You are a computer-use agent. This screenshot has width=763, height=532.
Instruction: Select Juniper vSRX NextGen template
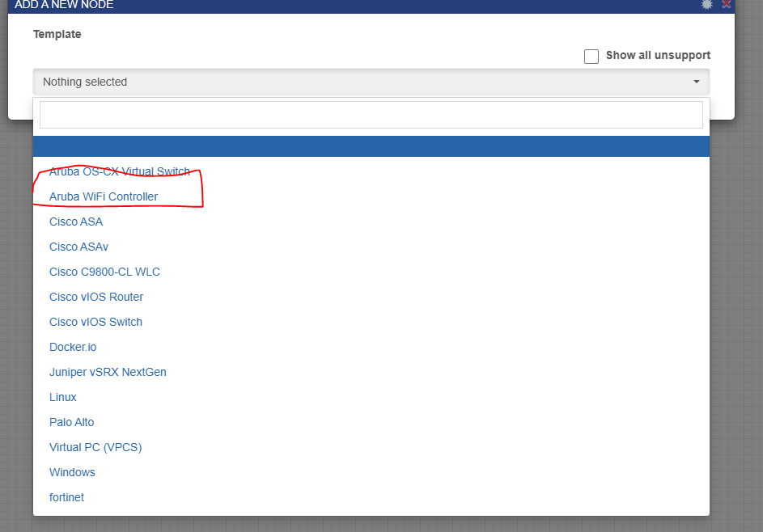pyautogui.click(x=371, y=372)
